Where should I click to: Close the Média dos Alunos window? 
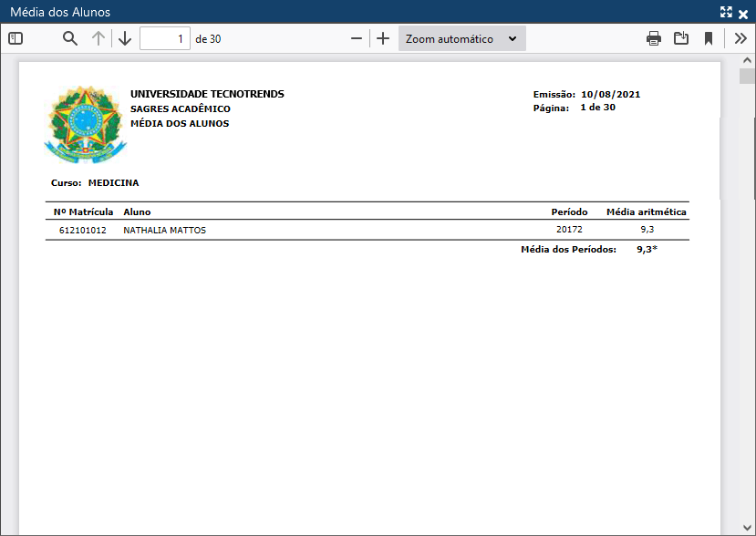pyautogui.click(x=743, y=13)
